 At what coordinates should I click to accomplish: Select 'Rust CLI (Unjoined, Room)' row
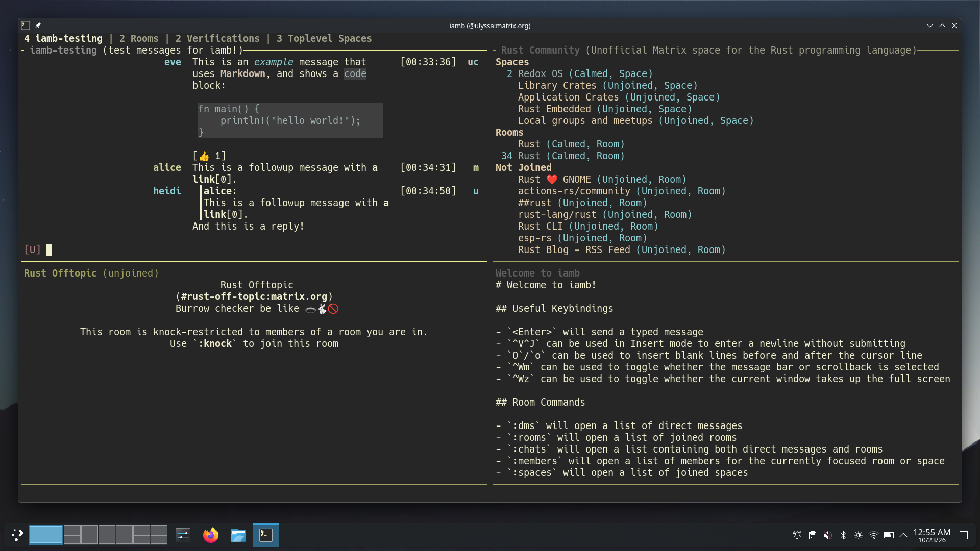tap(588, 227)
